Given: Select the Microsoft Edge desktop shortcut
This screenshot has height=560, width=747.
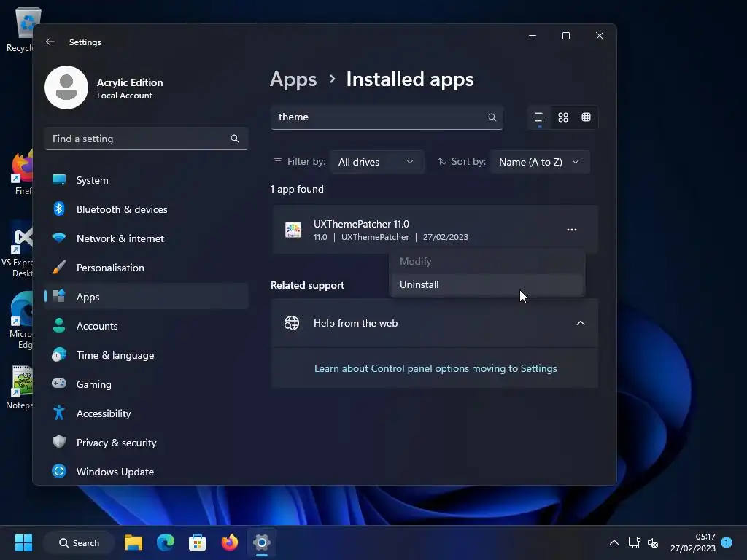Looking at the screenshot, I should click(x=20, y=321).
